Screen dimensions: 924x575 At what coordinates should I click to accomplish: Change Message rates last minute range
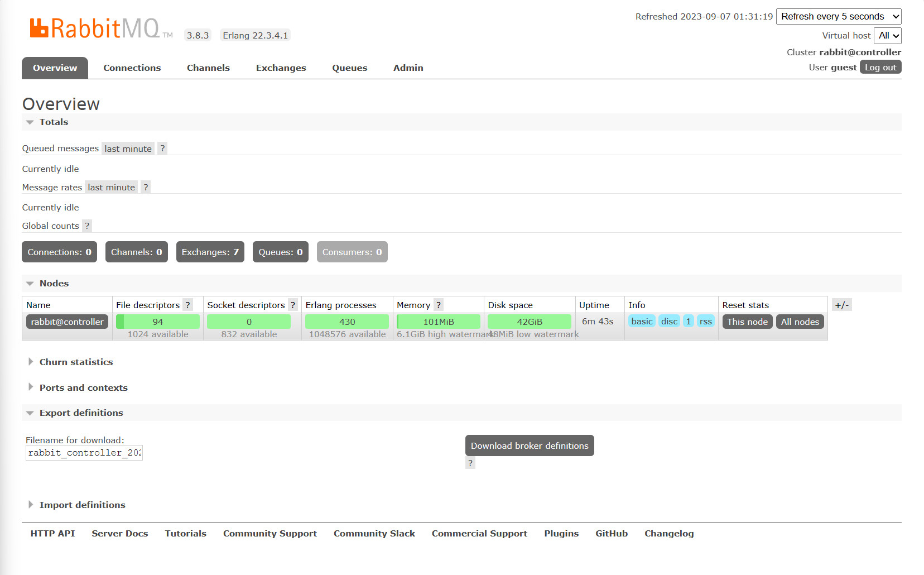[111, 188]
